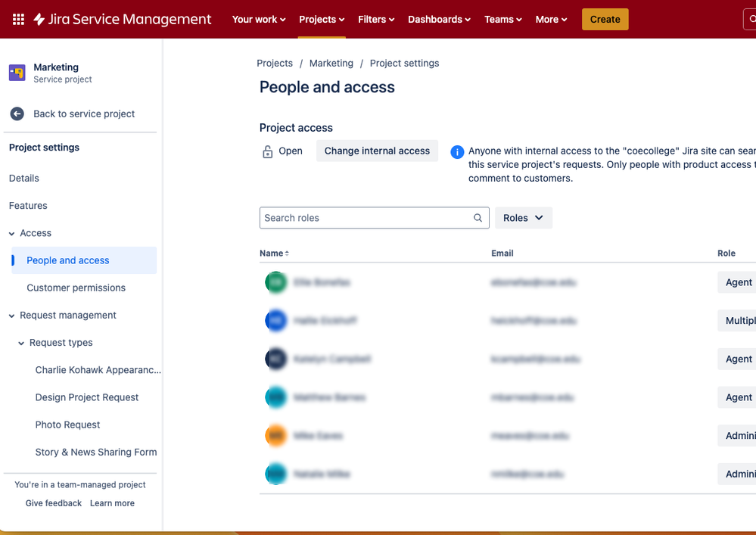Click the Email column header
756x535 pixels.
502,254
